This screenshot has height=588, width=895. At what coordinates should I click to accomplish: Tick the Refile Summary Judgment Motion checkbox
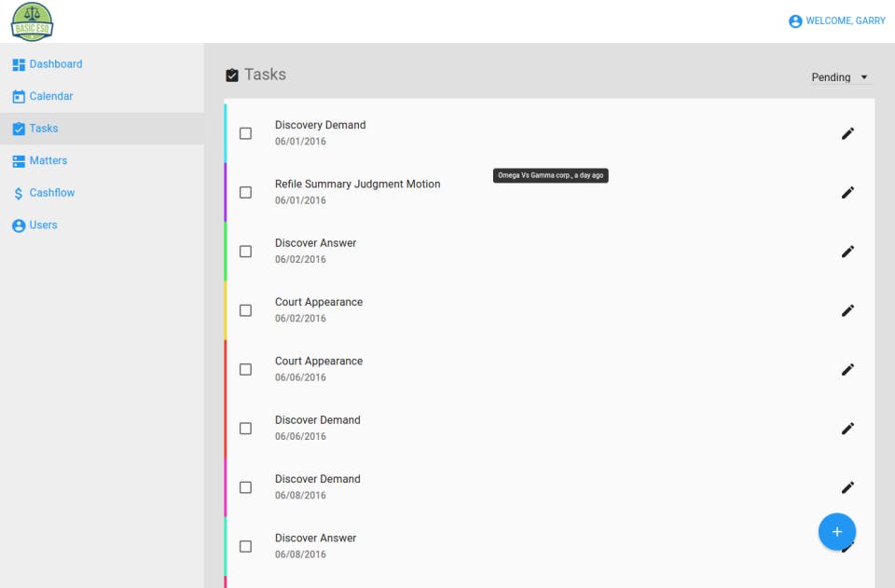(245, 192)
